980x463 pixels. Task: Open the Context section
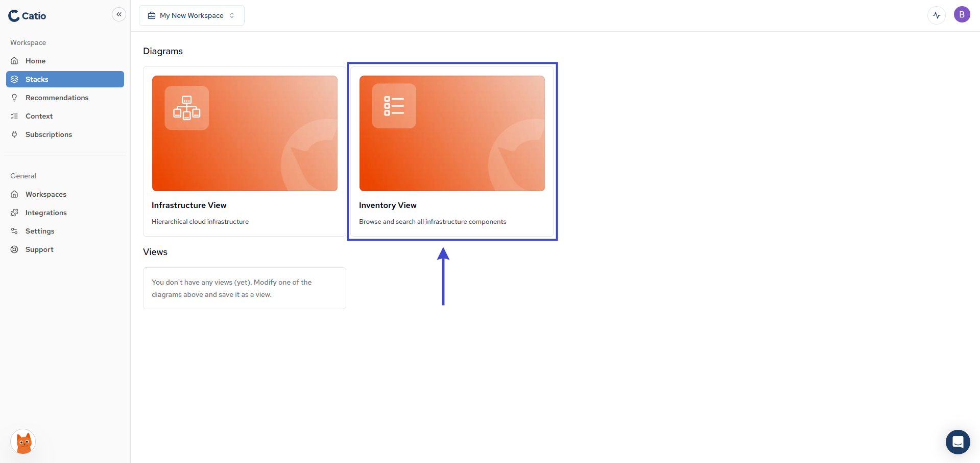[x=39, y=116]
